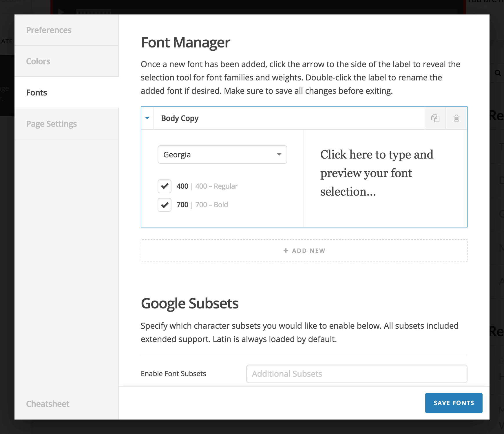The image size is (504, 434).
Task: Click Add New to create a font
Action: point(304,251)
